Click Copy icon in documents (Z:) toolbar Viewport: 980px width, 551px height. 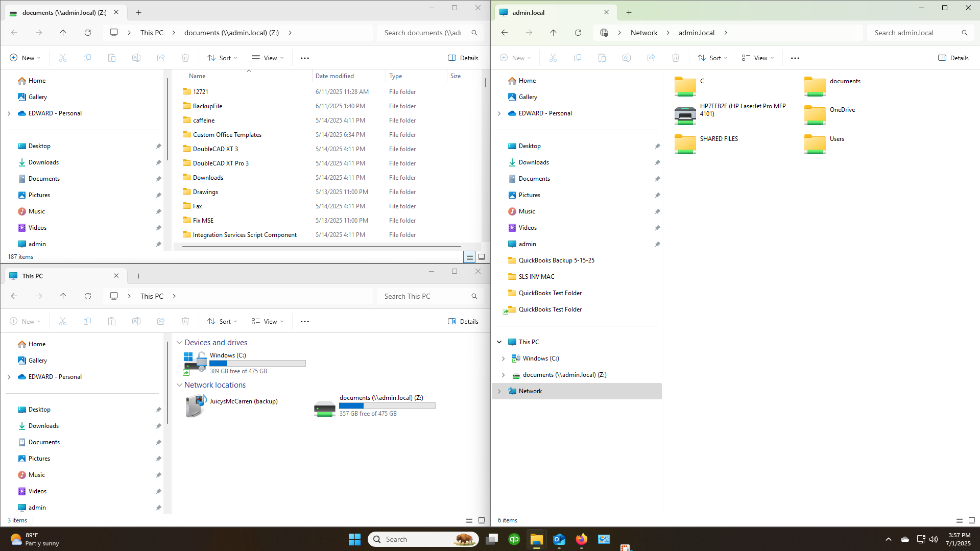pyautogui.click(x=87, y=58)
